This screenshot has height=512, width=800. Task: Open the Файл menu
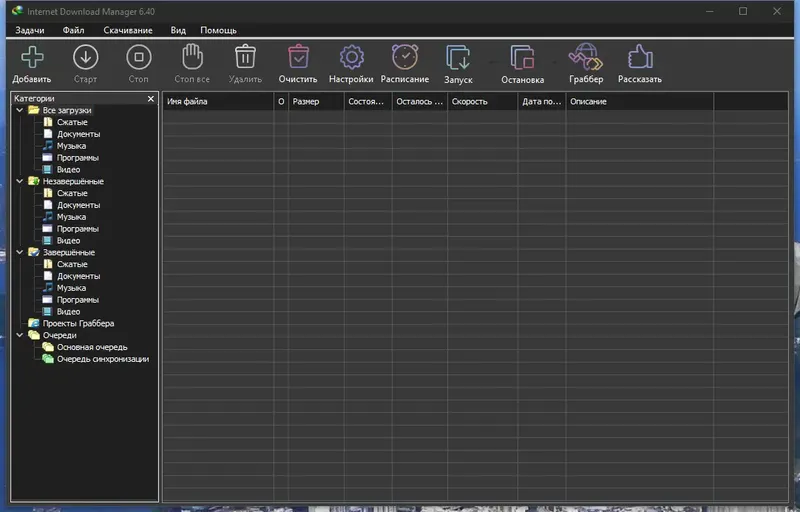point(73,30)
